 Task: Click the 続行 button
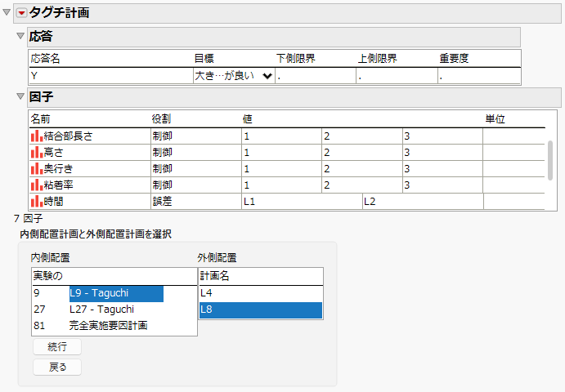click(x=57, y=346)
